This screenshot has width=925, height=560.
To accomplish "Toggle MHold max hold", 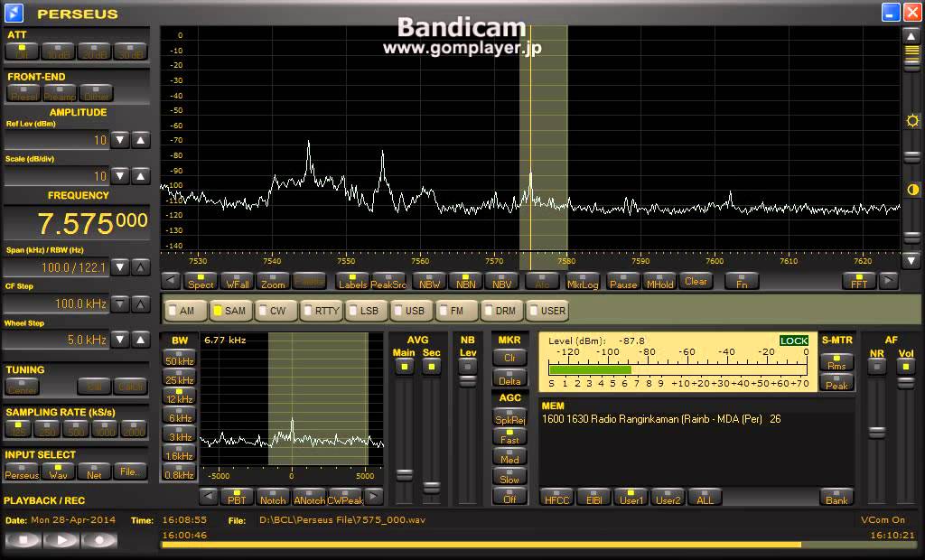I will (x=659, y=281).
